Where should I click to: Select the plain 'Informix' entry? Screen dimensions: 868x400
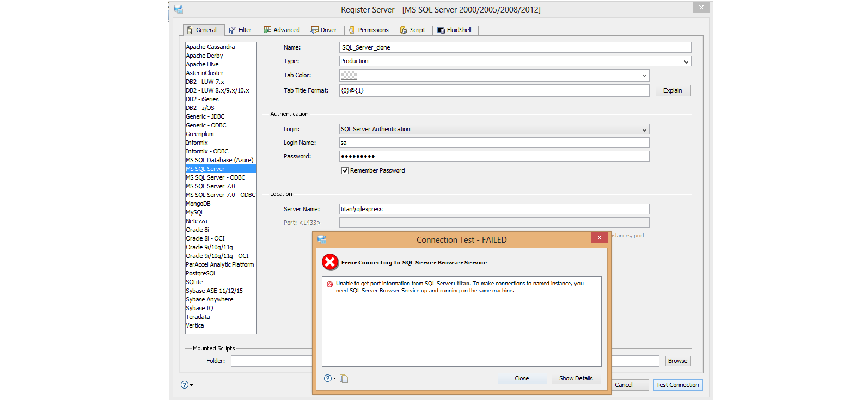221,143
